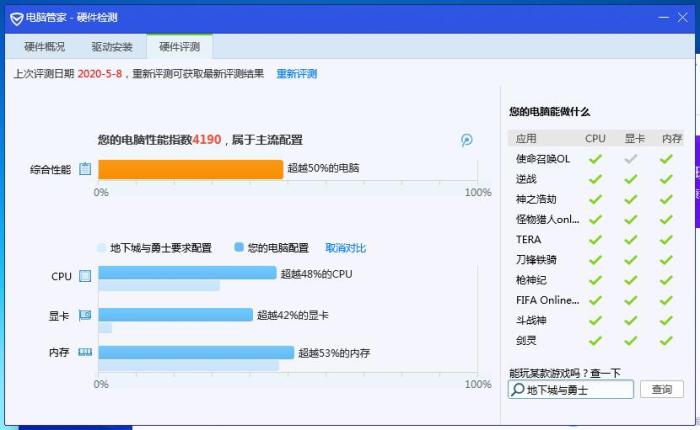Click the 电脑管家 shield logo icon
The width and height of the screenshot is (700, 430).
coord(17,18)
